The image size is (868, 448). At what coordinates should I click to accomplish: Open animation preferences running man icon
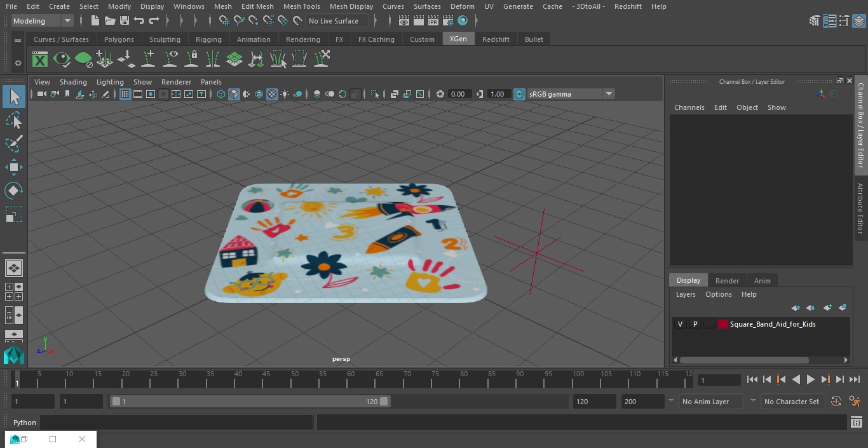[855, 401]
